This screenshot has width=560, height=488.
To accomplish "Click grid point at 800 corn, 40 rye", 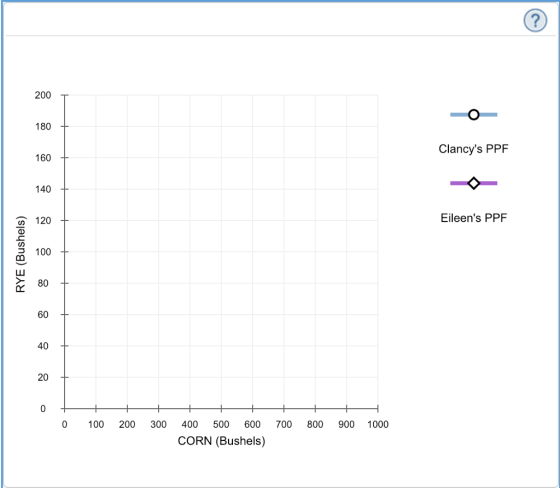I will (315, 346).
